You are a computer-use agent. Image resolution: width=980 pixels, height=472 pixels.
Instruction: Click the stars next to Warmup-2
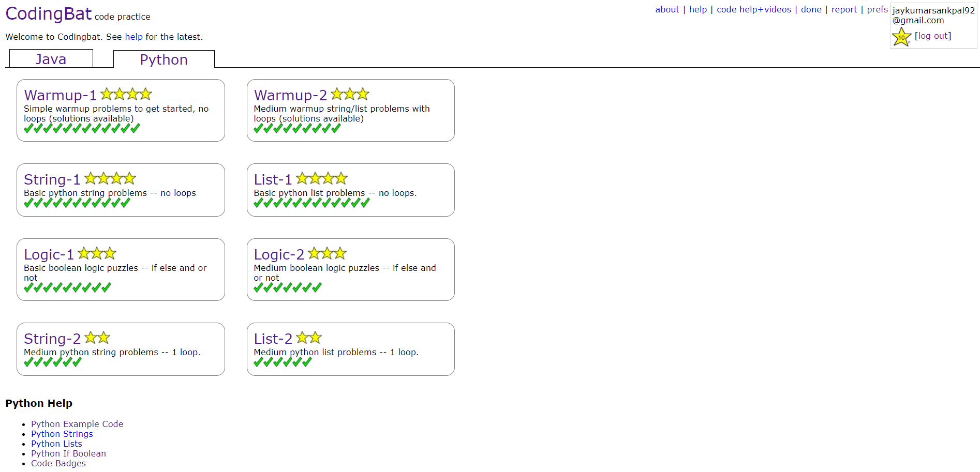pos(350,94)
